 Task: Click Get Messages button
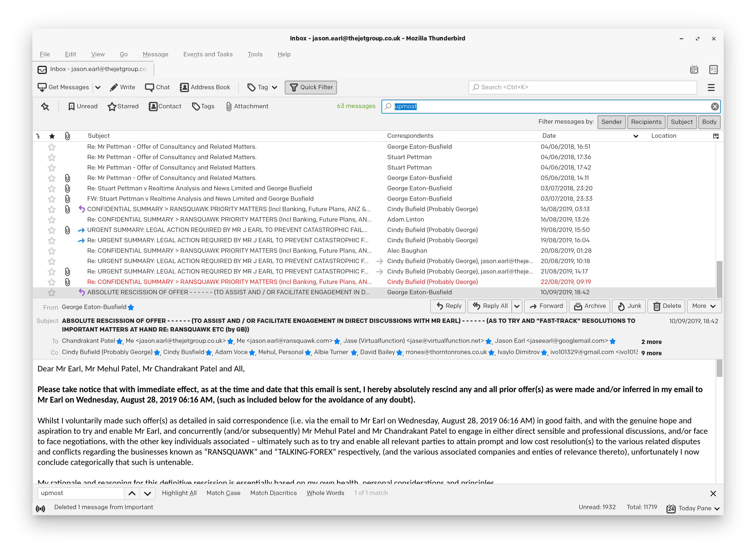coord(63,88)
